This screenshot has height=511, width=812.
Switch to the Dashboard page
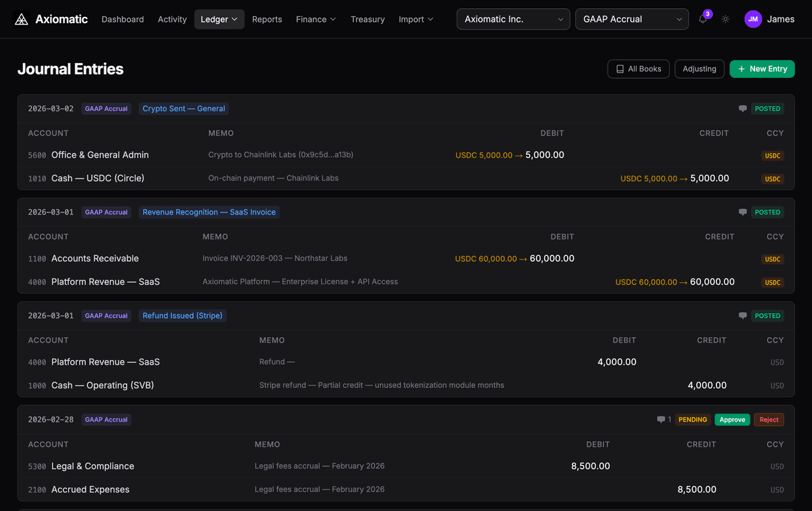(122, 19)
